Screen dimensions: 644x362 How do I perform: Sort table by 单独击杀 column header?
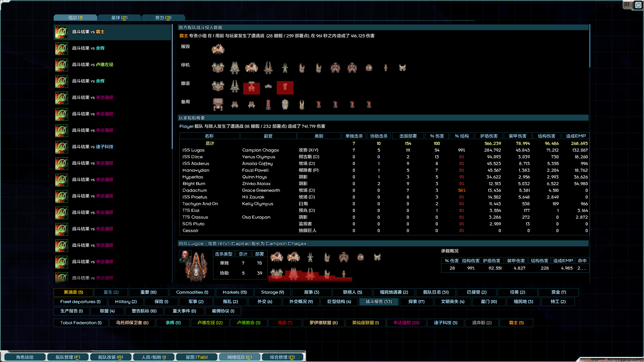tap(354, 136)
